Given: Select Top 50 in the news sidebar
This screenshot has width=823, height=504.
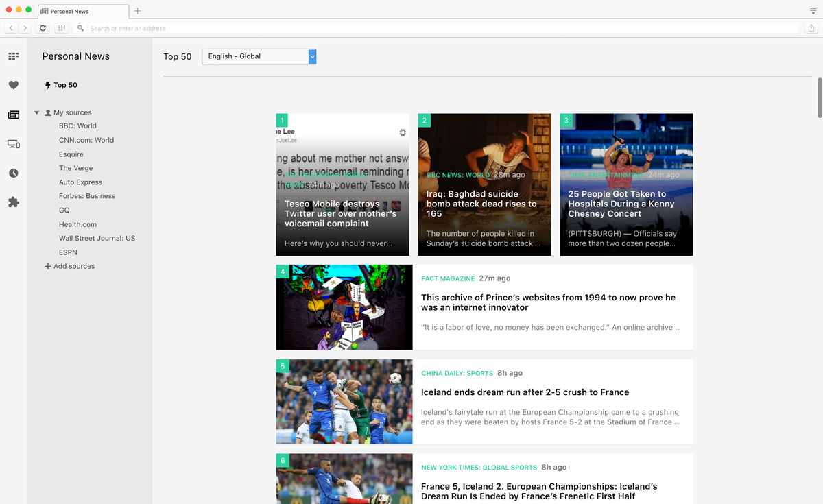Looking at the screenshot, I should coord(65,85).
